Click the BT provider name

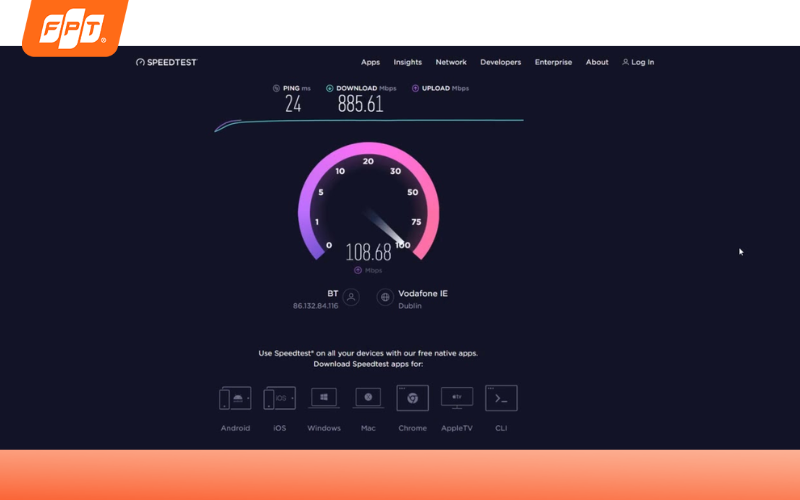pos(333,293)
